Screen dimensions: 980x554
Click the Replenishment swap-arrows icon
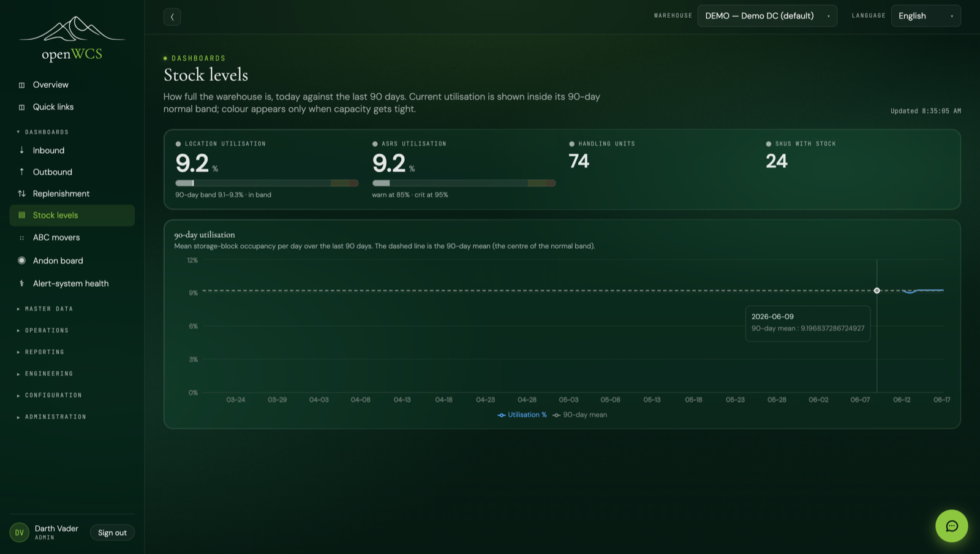coord(22,194)
